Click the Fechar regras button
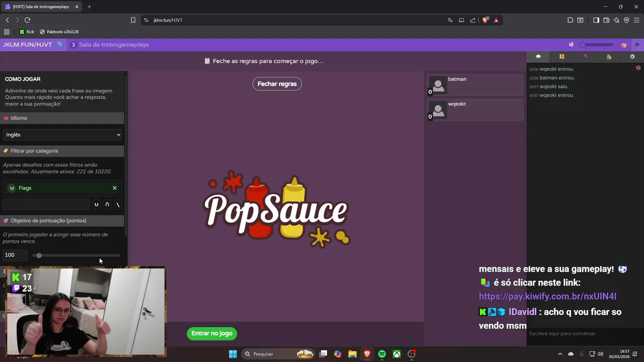The height and width of the screenshot is (362, 644). pos(277,84)
